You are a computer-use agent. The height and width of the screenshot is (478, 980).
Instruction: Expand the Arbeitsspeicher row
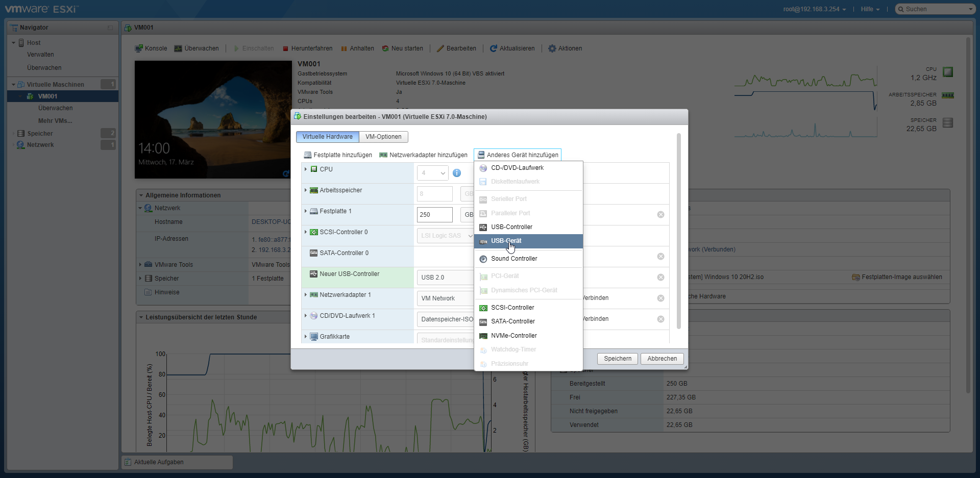(306, 190)
